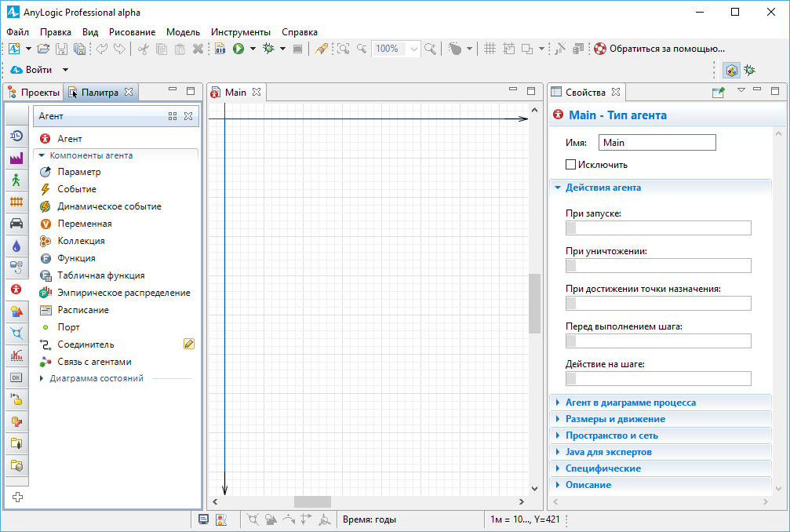The image size is (790, 532).
Task: Open the Pedestrian Library palette
Action: [x=16, y=180]
